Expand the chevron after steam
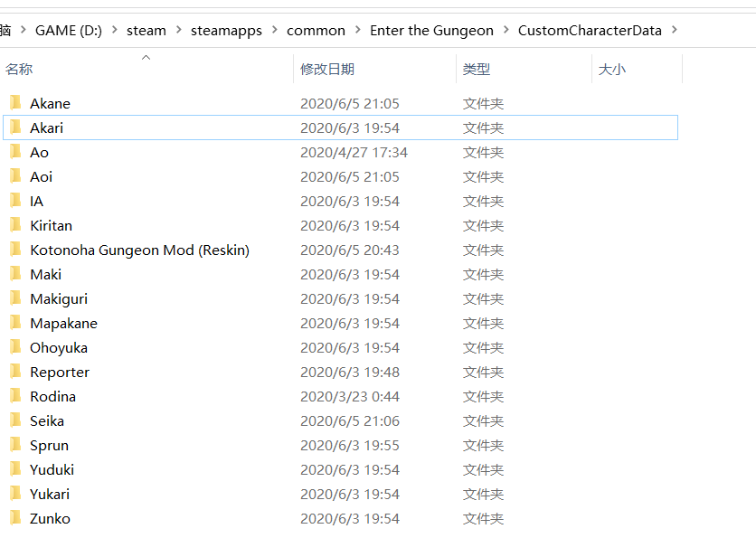 (x=178, y=30)
